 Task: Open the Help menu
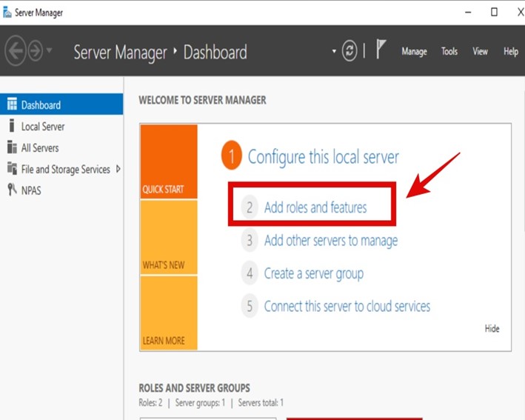[511, 52]
